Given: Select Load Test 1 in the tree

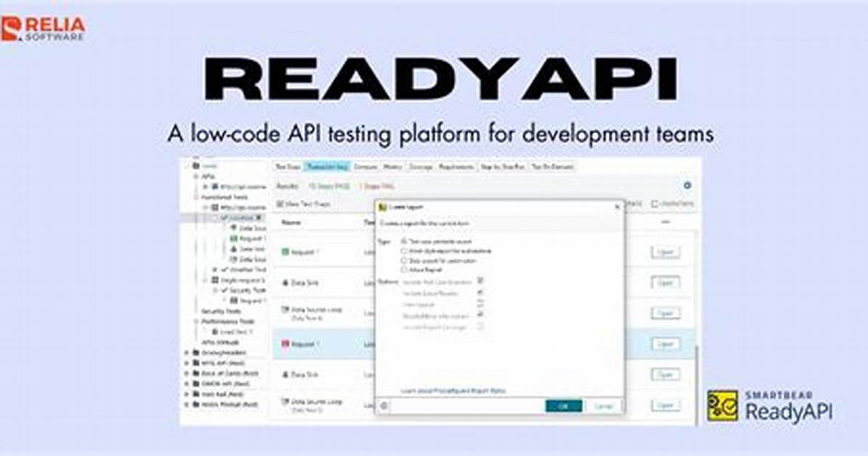Looking at the screenshot, I should (x=237, y=332).
